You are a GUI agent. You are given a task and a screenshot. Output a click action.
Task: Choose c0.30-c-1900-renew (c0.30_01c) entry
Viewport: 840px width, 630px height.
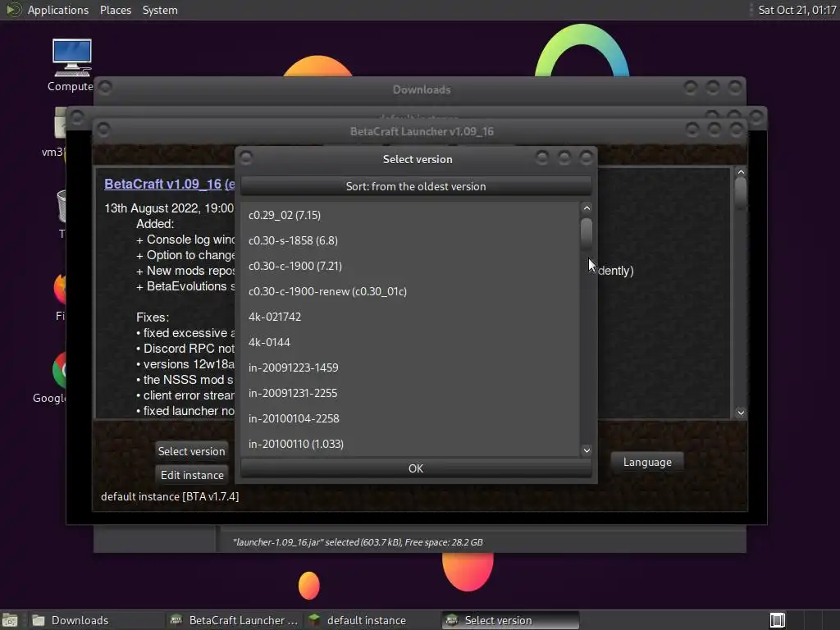[x=410, y=291]
